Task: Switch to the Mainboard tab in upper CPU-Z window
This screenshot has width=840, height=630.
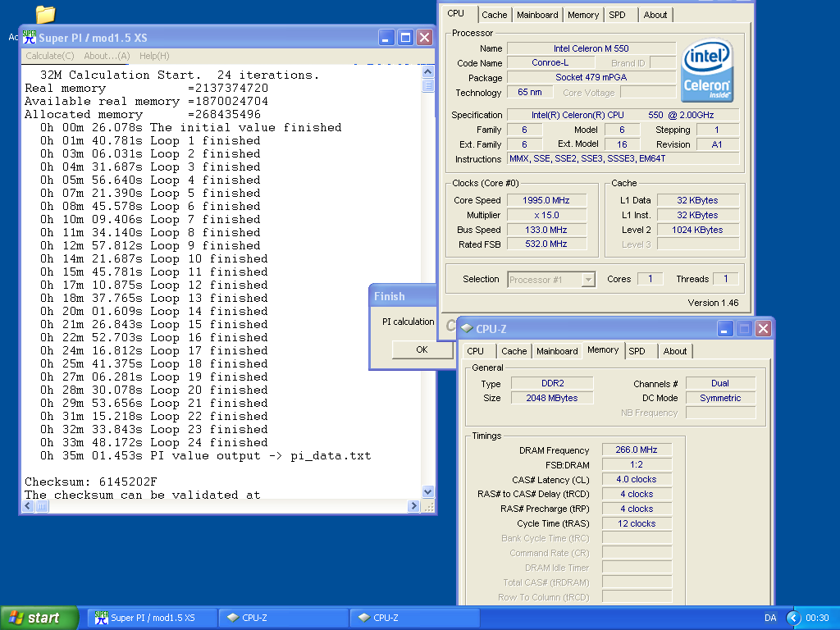Action: point(537,15)
